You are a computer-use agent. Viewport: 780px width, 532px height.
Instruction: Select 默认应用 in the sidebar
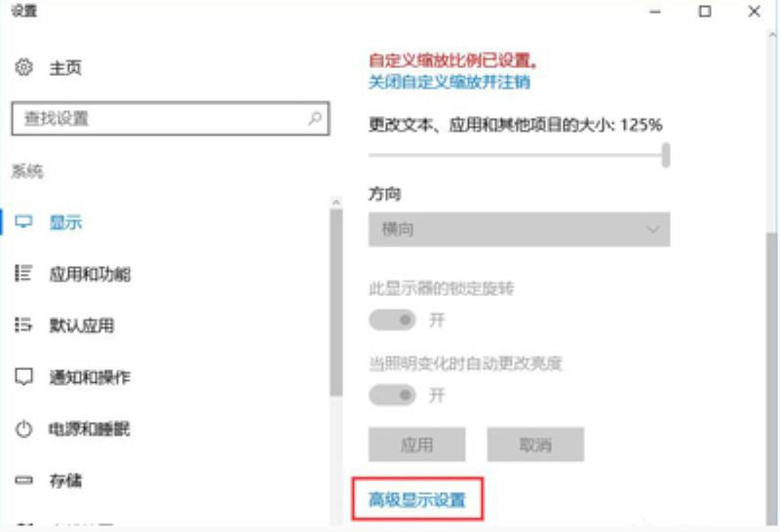[82, 325]
